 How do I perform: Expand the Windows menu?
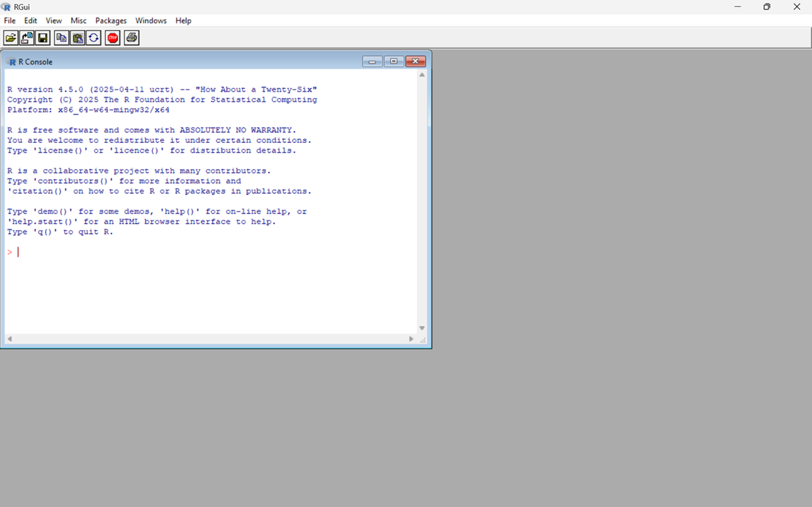pyautogui.click(x=151, y=21)
